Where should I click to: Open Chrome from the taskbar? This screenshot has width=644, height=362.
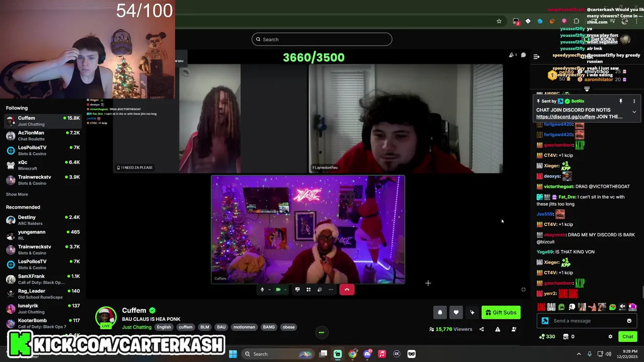tap(353, 354)
